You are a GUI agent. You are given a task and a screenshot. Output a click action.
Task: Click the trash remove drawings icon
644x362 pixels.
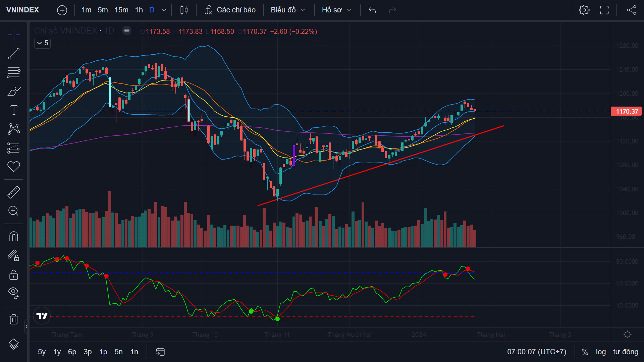(x=14, y=319)
